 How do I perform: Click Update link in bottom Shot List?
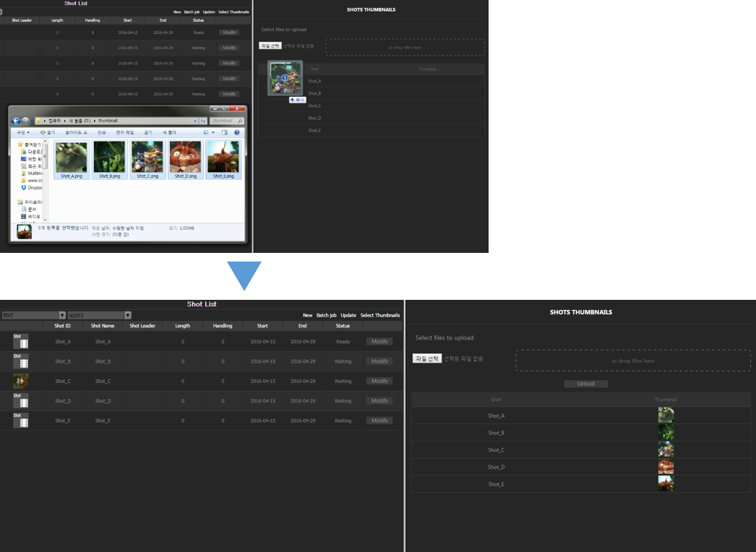348,316
